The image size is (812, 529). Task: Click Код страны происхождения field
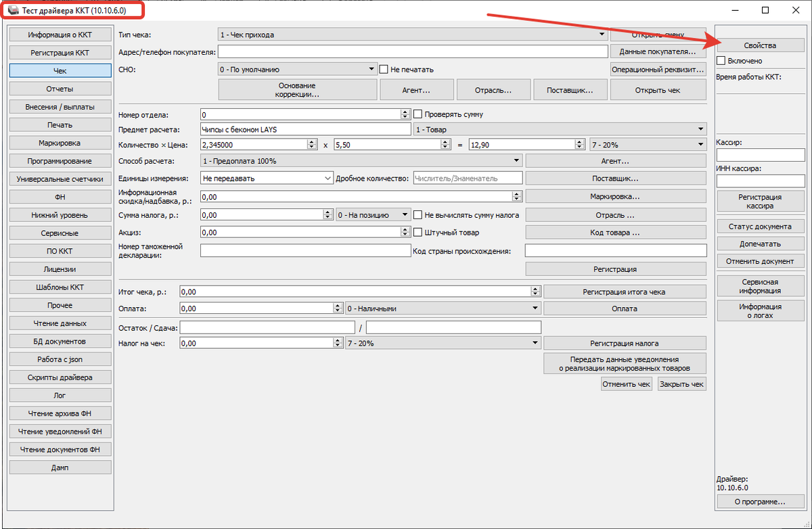(x=616, y=250)
